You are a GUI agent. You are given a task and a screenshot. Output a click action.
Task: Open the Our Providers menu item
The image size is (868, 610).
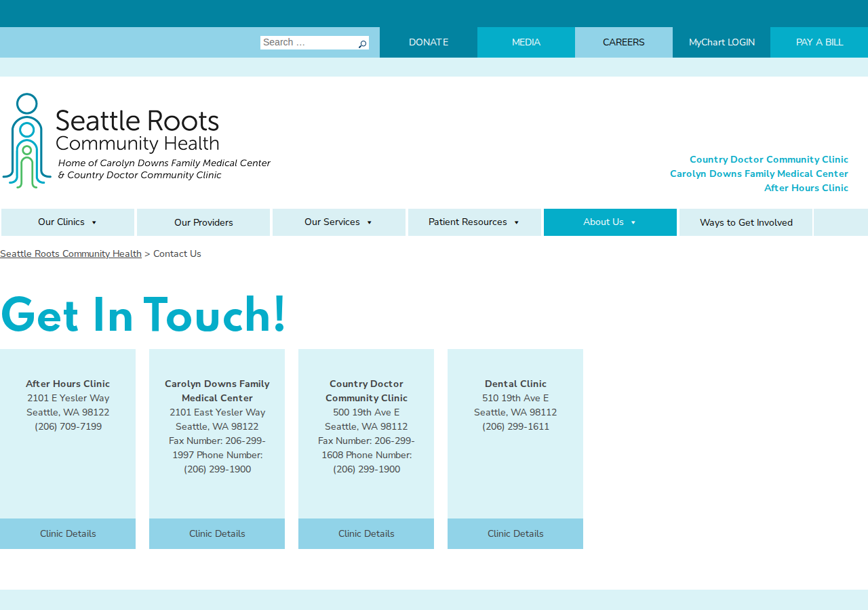tap(203, 222)
